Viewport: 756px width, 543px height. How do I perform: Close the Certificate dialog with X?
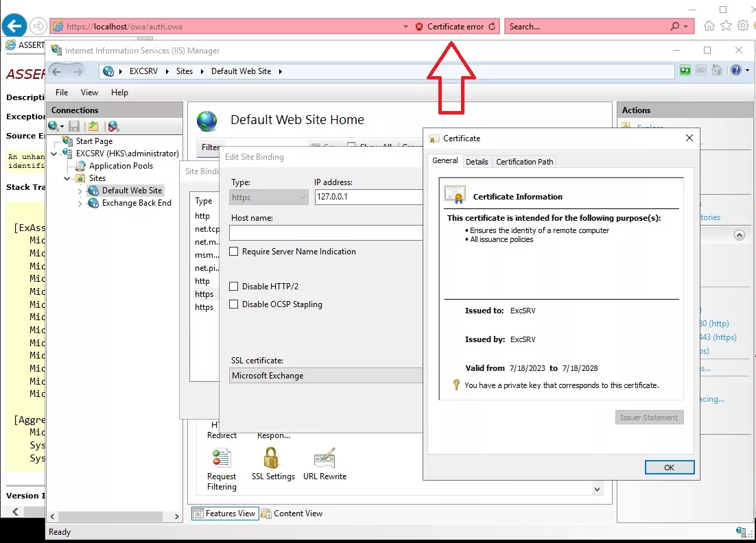tap(689, 138)
